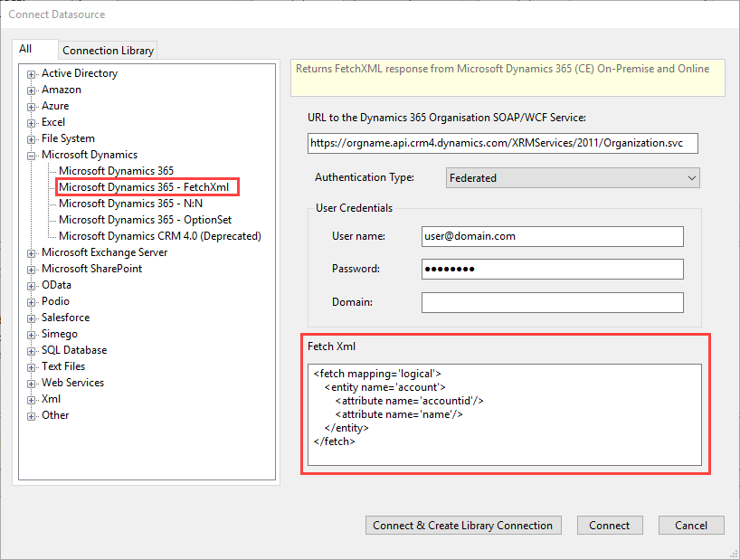Screen dimensions: 740x560
Task: Click Connect & Create Library Connection
Action: 463,525
